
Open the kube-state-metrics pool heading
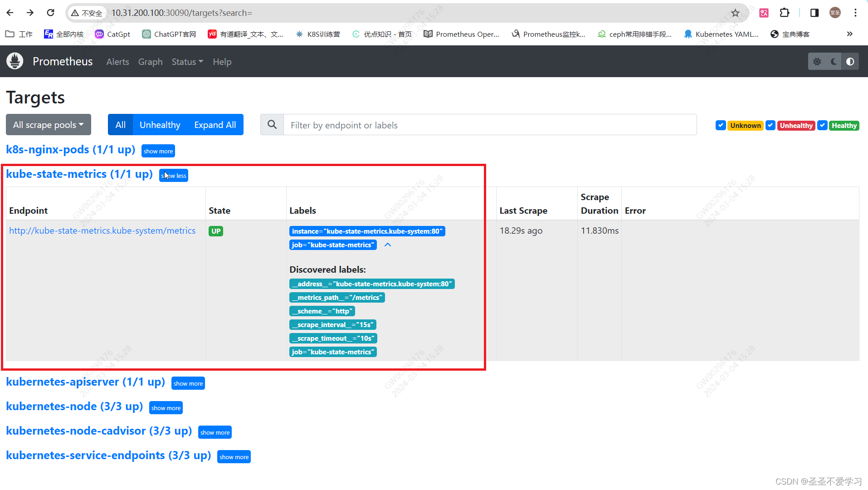click(79, 174)
